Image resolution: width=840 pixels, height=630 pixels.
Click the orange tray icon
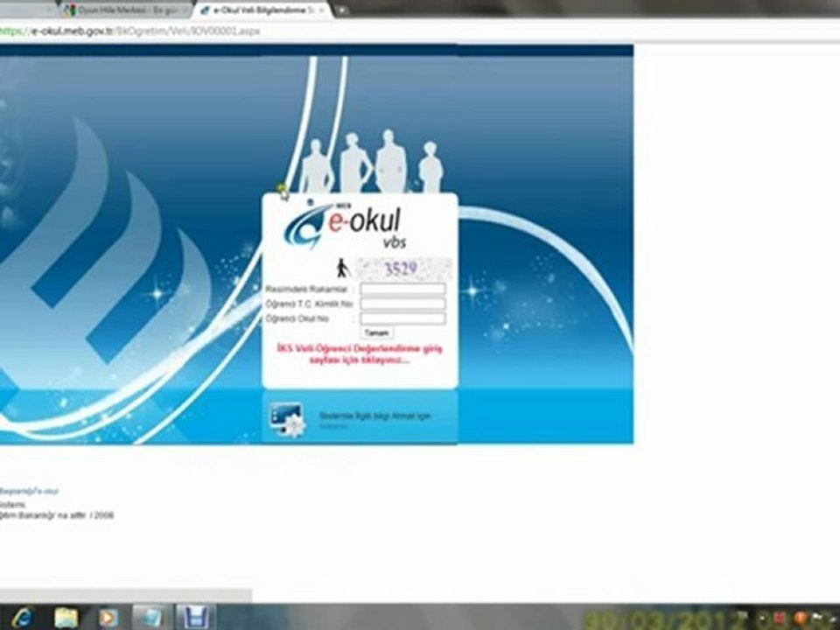pyautogui.click(x=801, y=618)
